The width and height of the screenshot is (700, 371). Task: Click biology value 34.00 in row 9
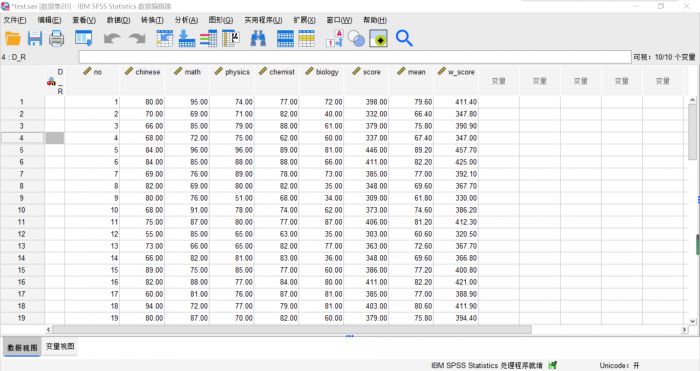point(321,198)
